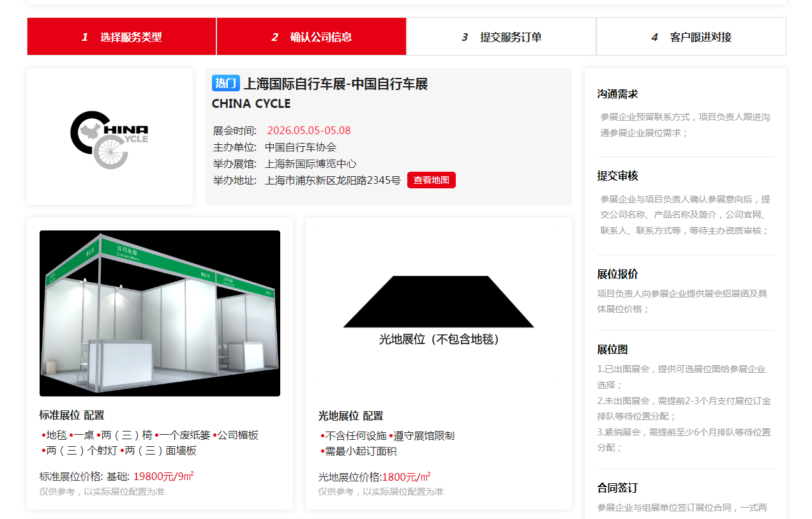Click the 光地展位 配置 heading
Screen dimensions: 812x519
point(350,416)
